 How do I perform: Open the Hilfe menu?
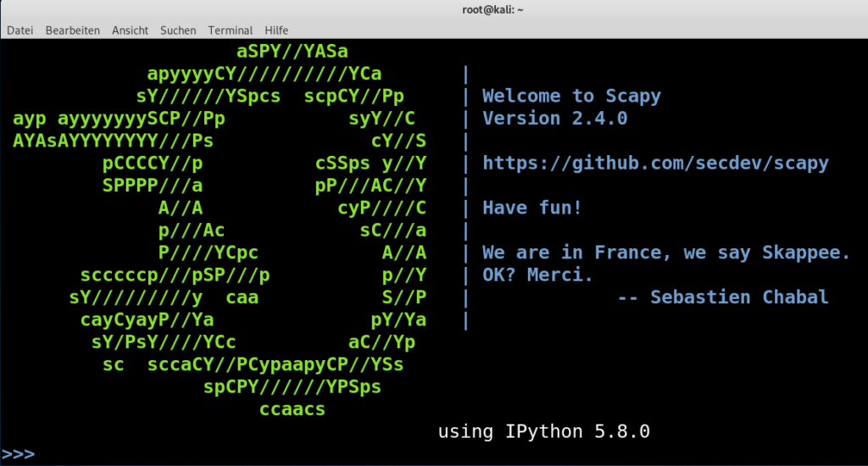(x=276, y=31)
